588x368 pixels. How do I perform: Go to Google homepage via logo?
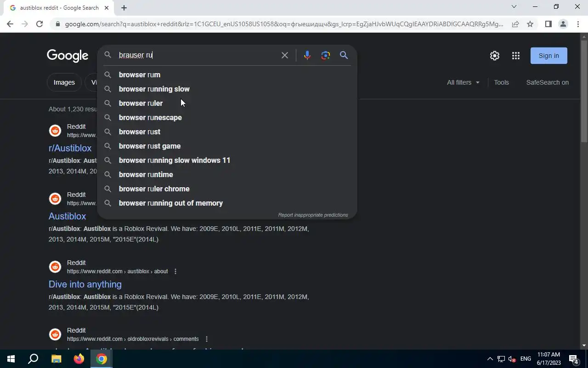pyautogui.click(x=68, y=56)
